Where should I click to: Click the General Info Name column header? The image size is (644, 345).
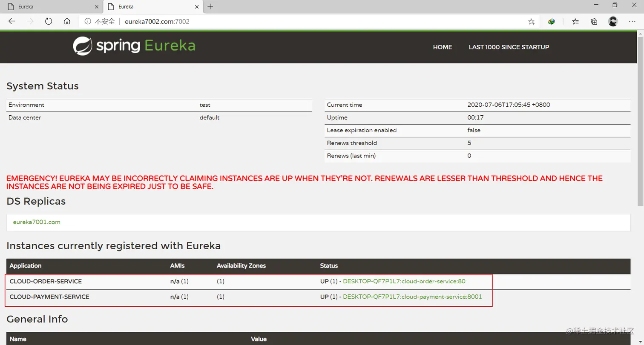[18, 339]
